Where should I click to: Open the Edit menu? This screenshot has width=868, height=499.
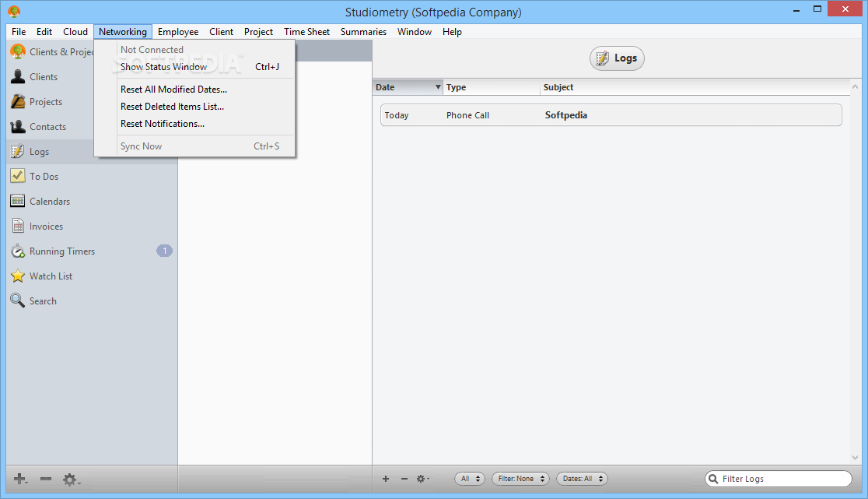[x=44, y=32]
